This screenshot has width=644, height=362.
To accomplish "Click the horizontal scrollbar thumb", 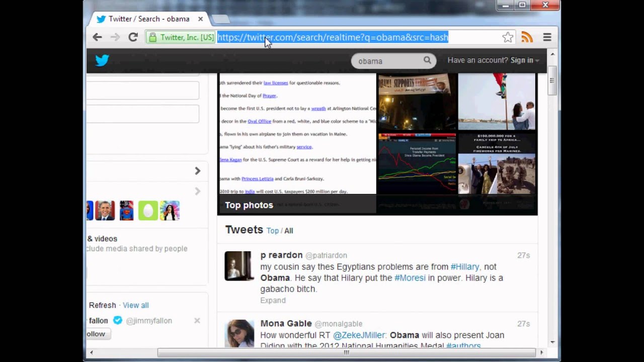I will point(347,352).
